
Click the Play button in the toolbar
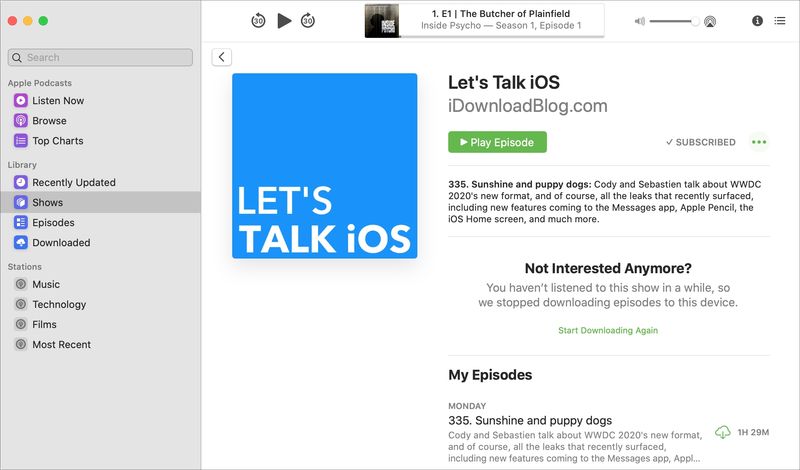284,21
